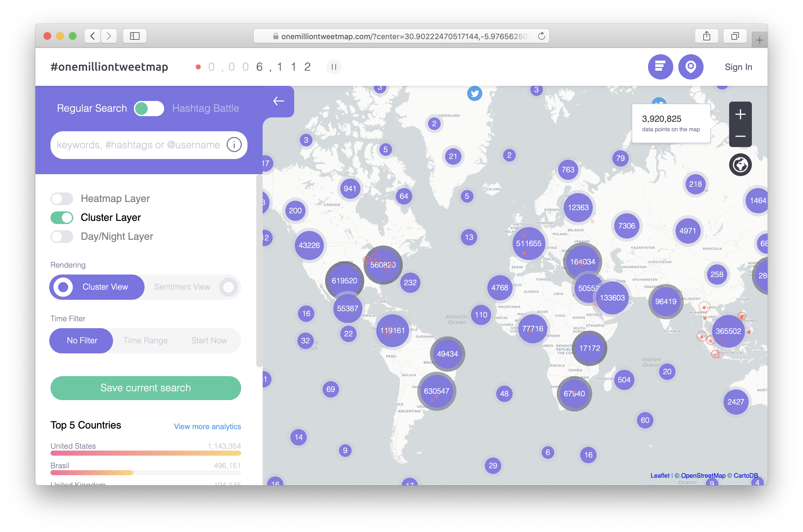Disable the Cluster Layer
This screenshot has width=803, height=532.
[x=62, y=217]
